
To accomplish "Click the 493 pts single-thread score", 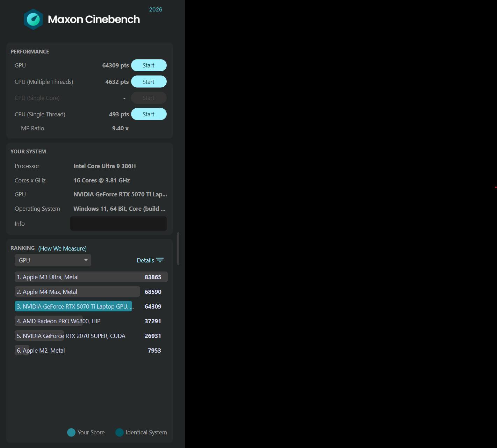I will click(x=119, y=114).
